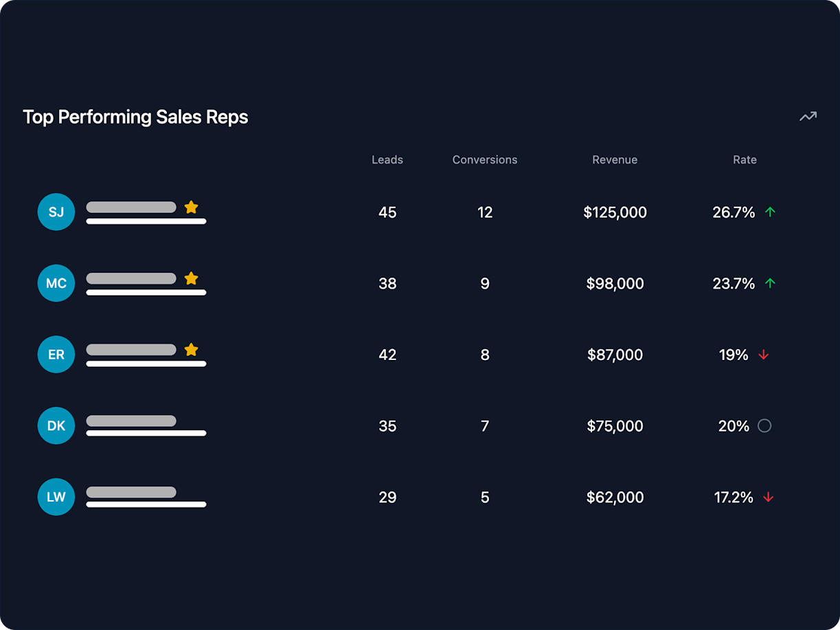This screenshot has width=840, height=630.
Task: Select the ER avatar circle
Action: [x=56, y=355]
